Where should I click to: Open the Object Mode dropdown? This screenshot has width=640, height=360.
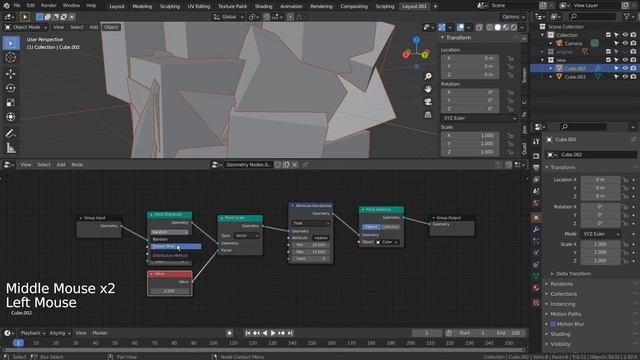[x=26, y=27]
